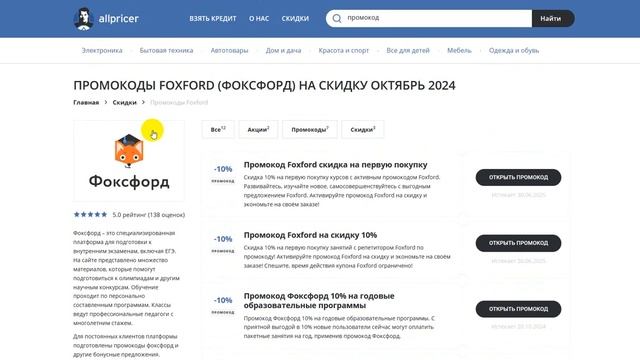Open promo code for Foxford на скидку 10%

[518, 243]
